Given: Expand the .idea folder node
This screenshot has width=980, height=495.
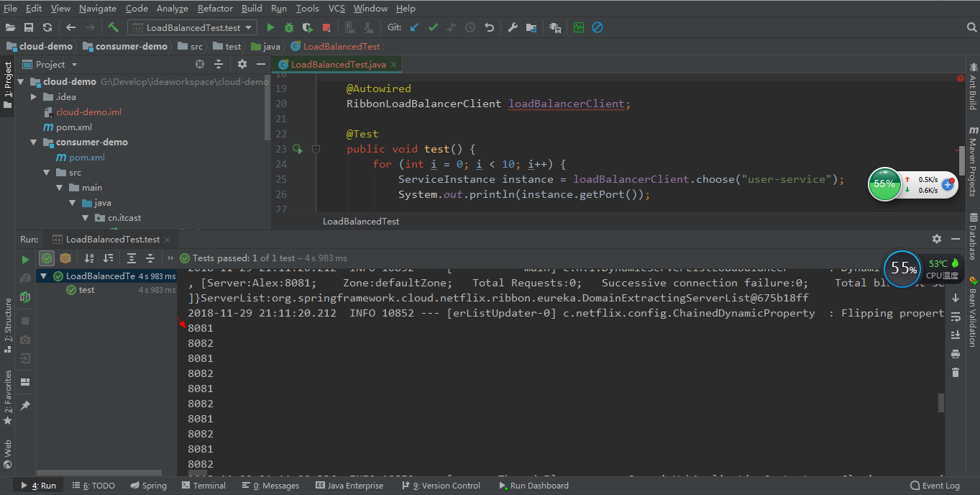Looking at the screenshot, I should [x=34, y=97].
